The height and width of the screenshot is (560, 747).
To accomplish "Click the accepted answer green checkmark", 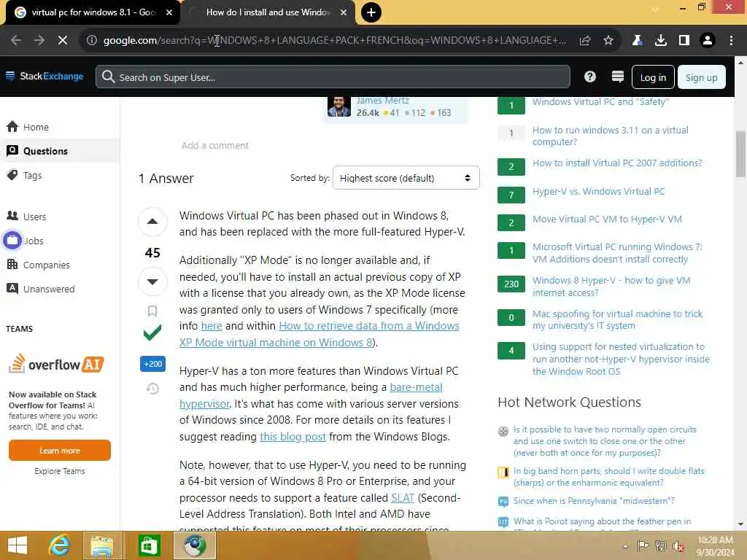I will [x=152, y=332].
